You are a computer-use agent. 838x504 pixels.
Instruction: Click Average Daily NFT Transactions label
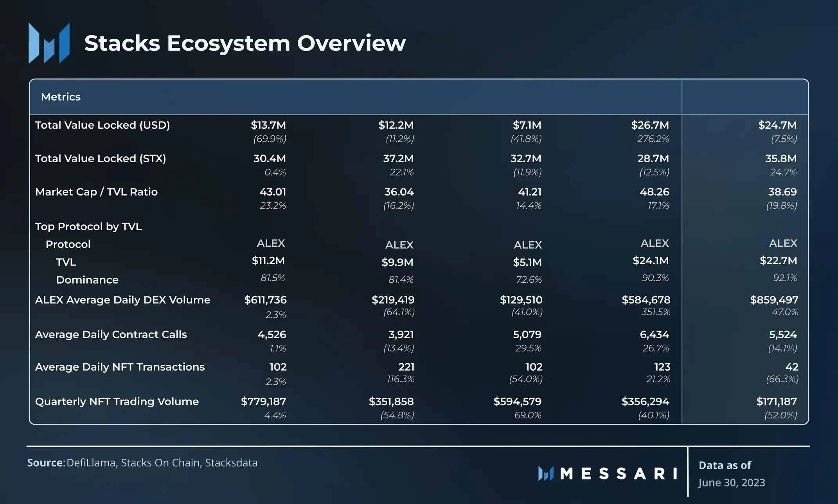[120, 367]
